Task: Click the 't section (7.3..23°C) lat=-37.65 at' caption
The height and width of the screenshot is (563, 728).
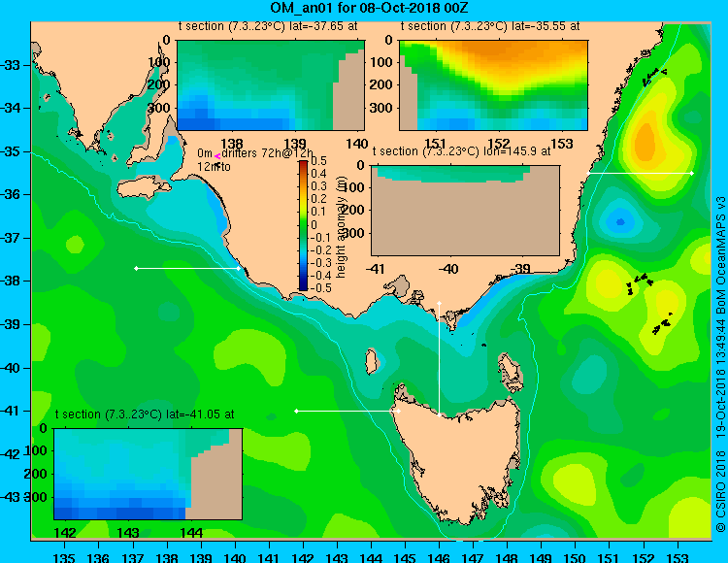Action: 268,26
